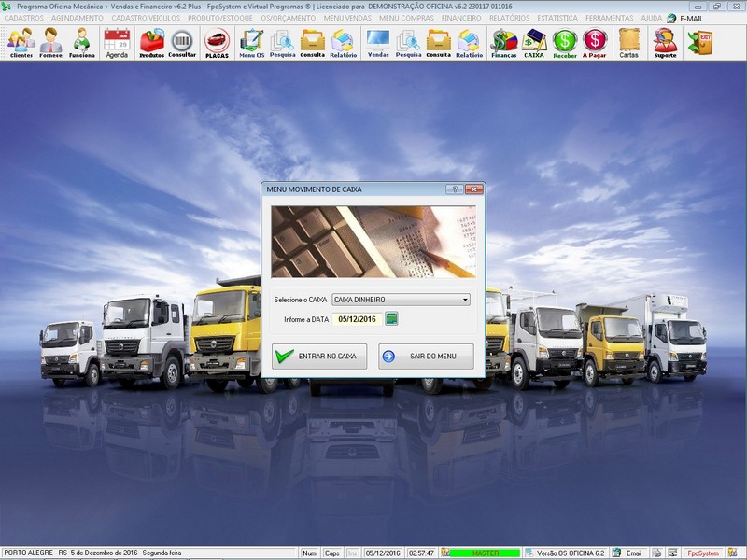Click the 05/12/2016 status bar date
The width and height of the screenshot is (747, 560).
[x=383, y=553]
